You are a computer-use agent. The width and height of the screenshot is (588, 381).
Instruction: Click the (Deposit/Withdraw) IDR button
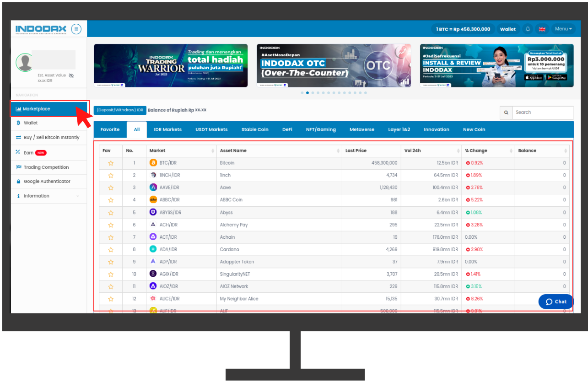119,110
